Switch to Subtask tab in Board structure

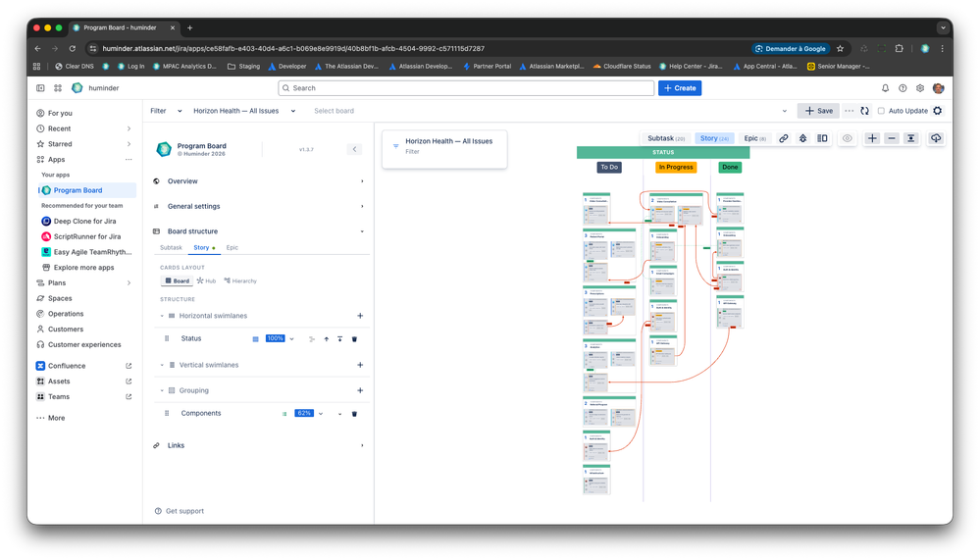(171, 247)
